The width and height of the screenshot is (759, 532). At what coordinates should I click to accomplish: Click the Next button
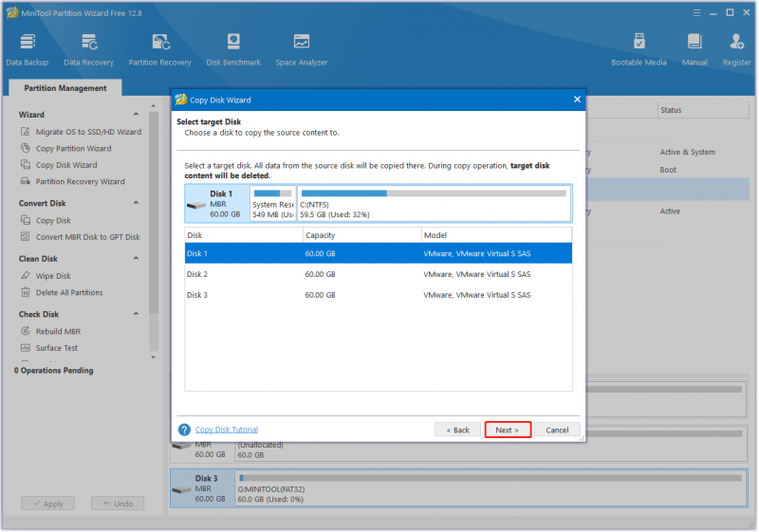coord(508,430)
